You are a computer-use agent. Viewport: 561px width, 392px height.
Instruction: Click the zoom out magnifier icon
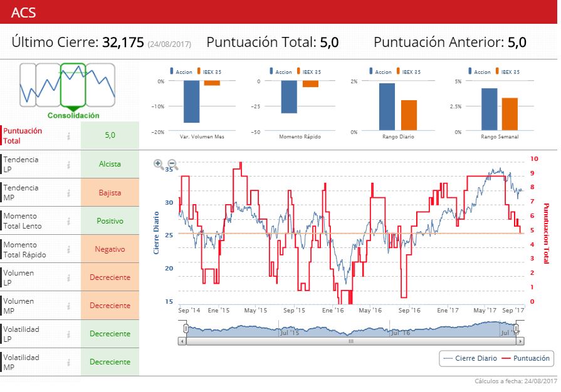pyautogui.click(x=173, y=164)
